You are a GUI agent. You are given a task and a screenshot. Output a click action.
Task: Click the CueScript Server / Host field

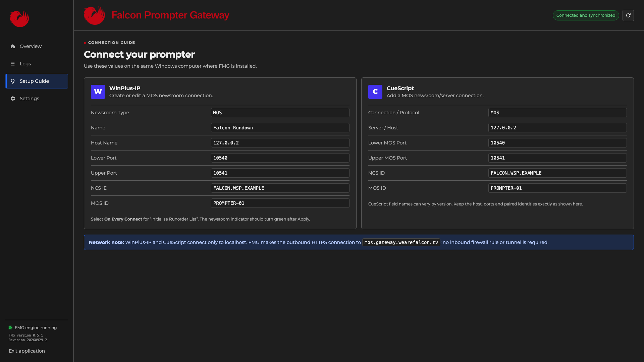(557, 128)
